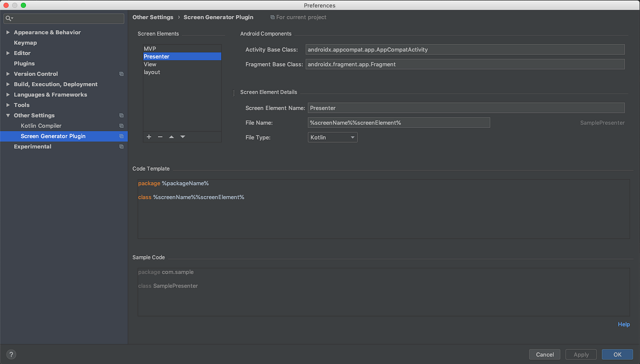Click the per-project icon beside Experimental

[x=121, y=146]
